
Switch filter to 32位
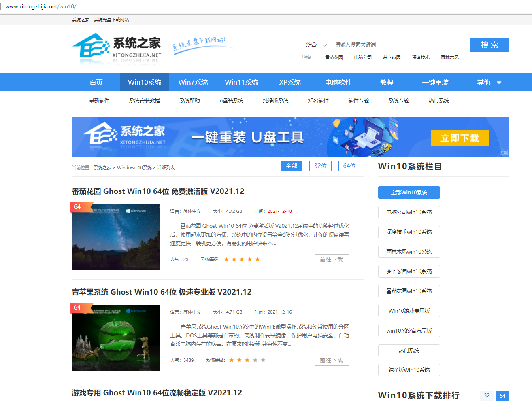click(320, 166)
